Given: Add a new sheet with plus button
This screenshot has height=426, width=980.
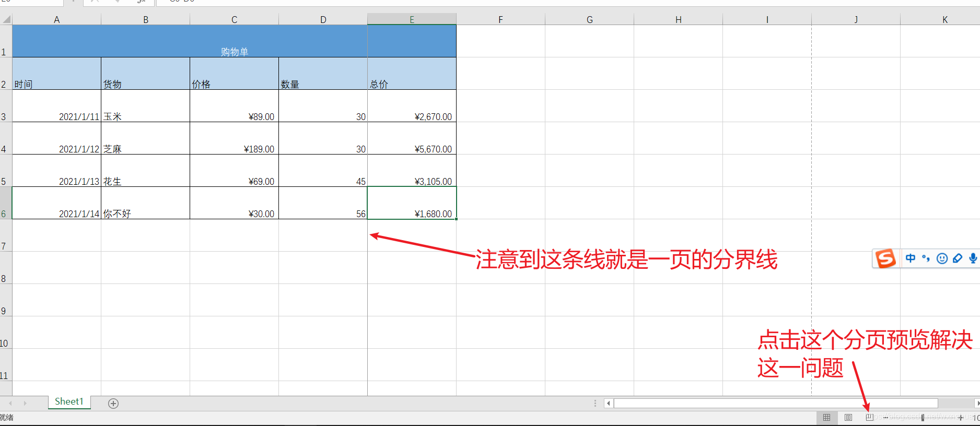Looking at the screenshot, I should (x=113, y=403).
